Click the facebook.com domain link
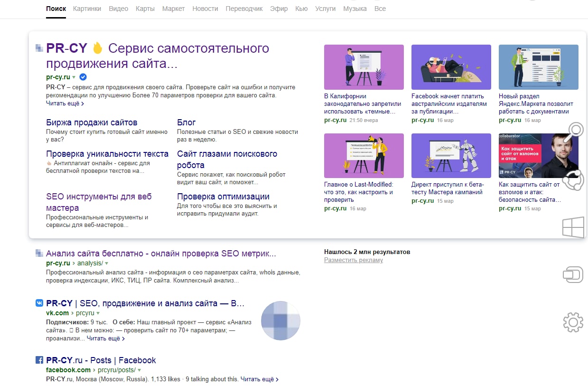 click(x=68, y=370)
